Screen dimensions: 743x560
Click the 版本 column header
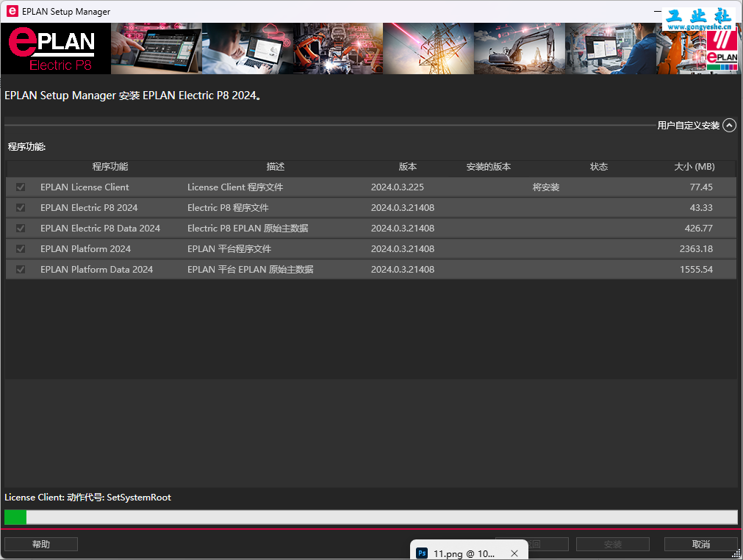tap(408, 166)
